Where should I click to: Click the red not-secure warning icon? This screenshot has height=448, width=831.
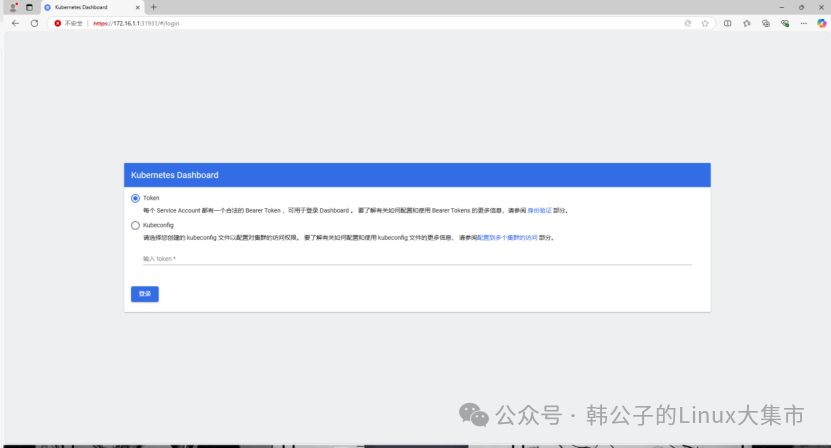coord(58,23)
